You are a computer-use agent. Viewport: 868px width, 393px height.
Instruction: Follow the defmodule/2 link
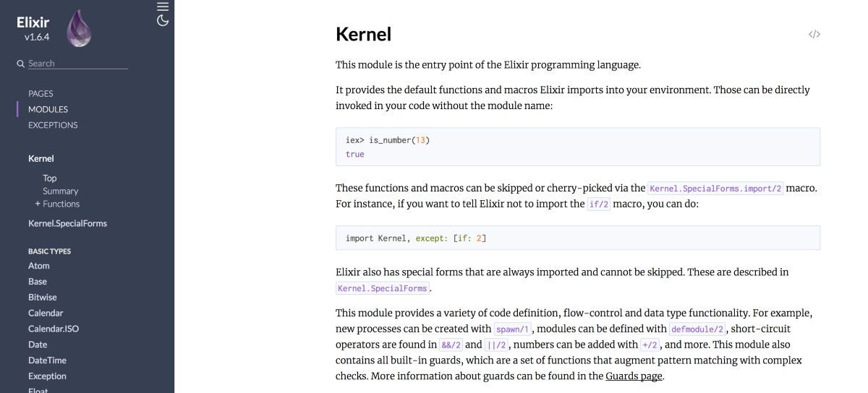pos(697,329)
